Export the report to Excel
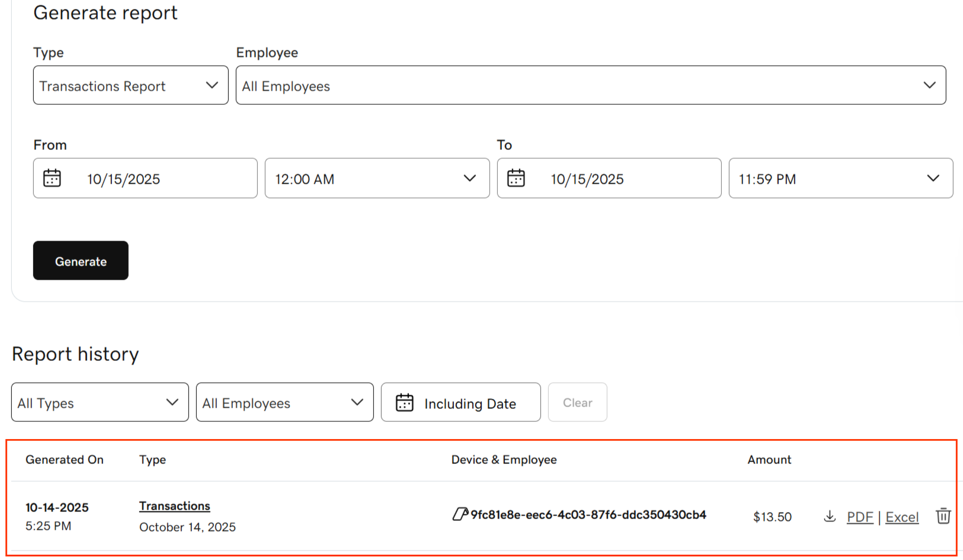Viewport: 963px width, 560px height. pos(901,516)
